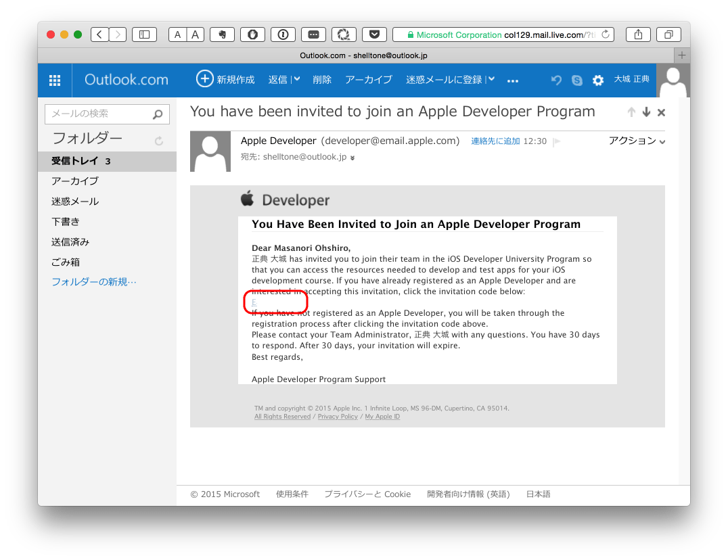The width and height of the screenshot is (728, 560).
Task: Click フォルダーの新規 to create folder
Action: click(94, 282)
